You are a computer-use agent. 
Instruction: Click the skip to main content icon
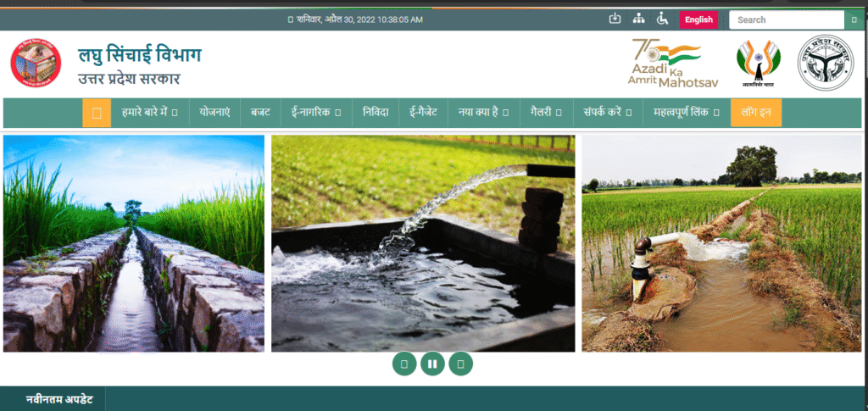pyautogui.click(x=615, y=19)
